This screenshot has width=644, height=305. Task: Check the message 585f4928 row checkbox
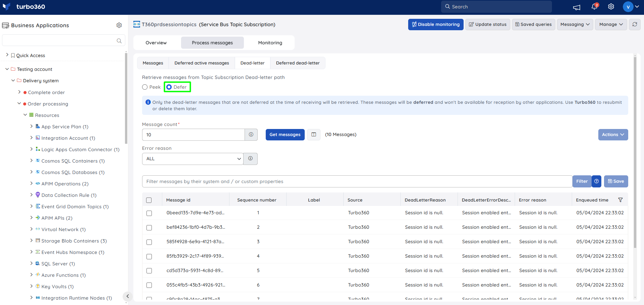(149, 242)
